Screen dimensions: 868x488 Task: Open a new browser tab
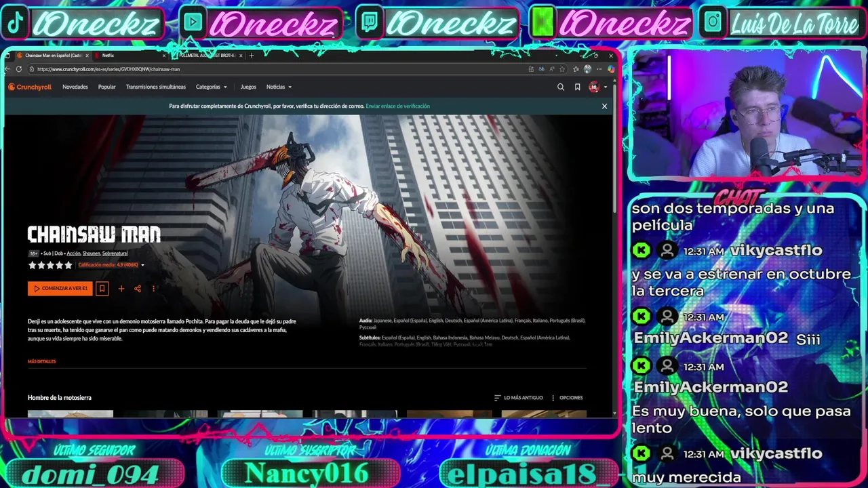(x=252, y=56)
